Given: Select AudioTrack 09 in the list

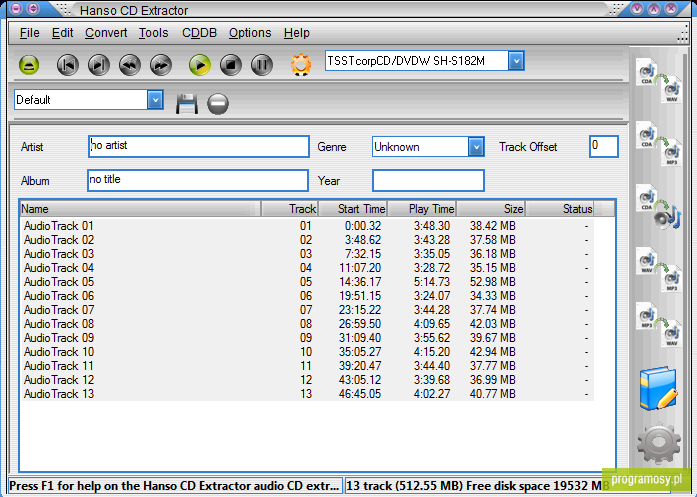Looking at the screenshot, I should tap(307, 338).
